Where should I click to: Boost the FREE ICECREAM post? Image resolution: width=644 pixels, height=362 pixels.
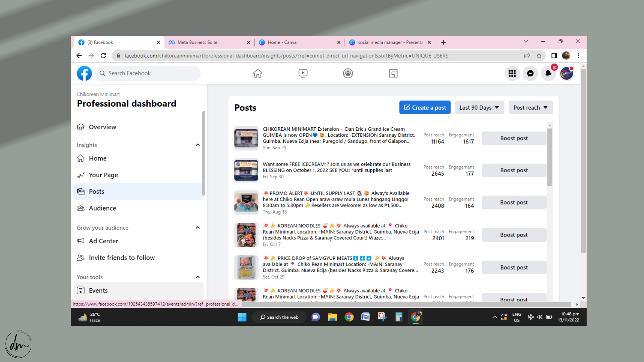coord(514,170)
